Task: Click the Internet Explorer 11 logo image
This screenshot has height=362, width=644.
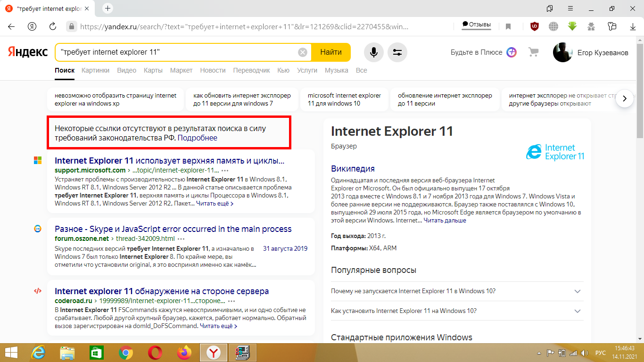Action: (x=555, y=152)
